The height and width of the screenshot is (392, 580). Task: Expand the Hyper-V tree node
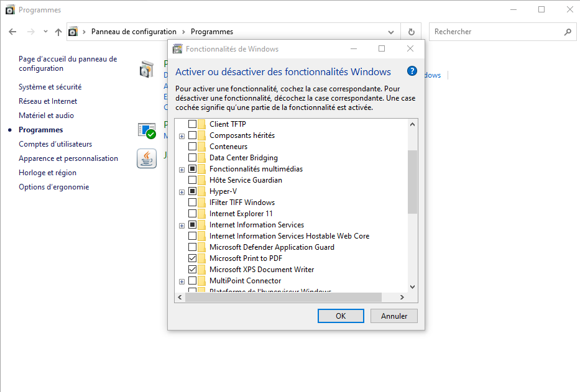coord(182,191)
